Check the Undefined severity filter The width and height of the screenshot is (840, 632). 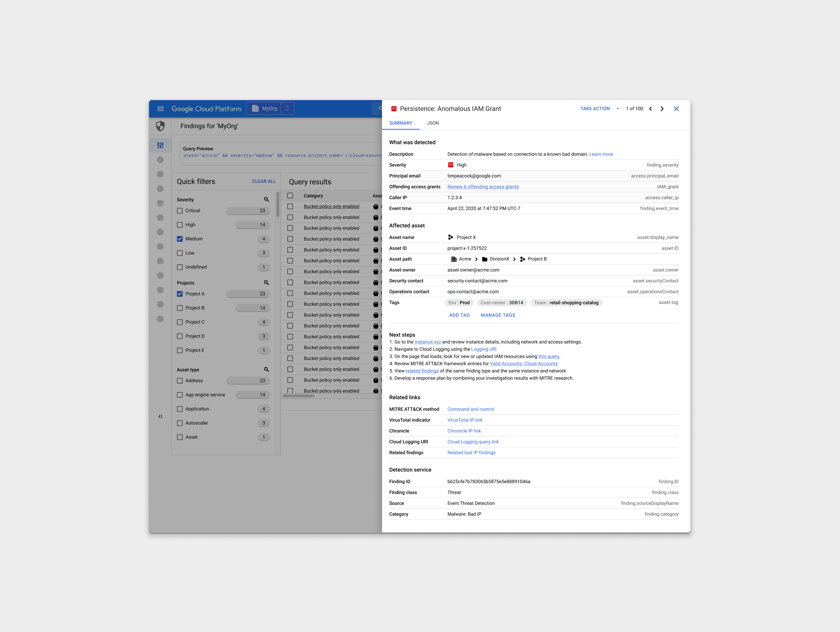180,267
